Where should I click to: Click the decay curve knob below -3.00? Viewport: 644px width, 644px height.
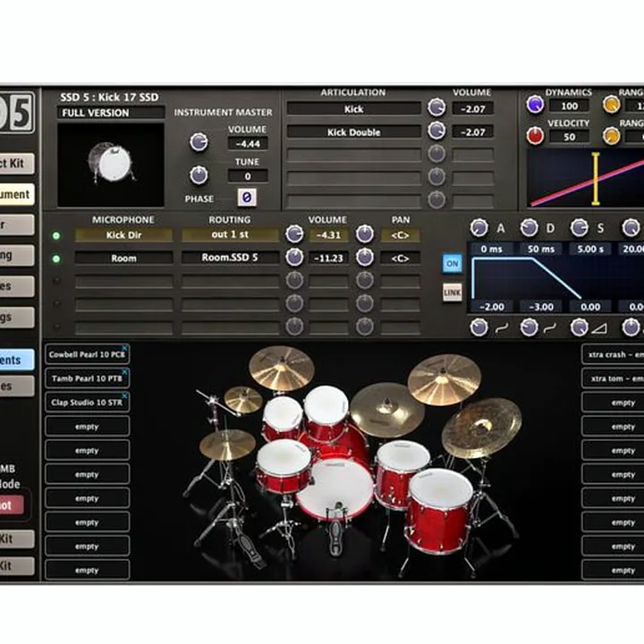pyautogui.click(x=529, y=327)
